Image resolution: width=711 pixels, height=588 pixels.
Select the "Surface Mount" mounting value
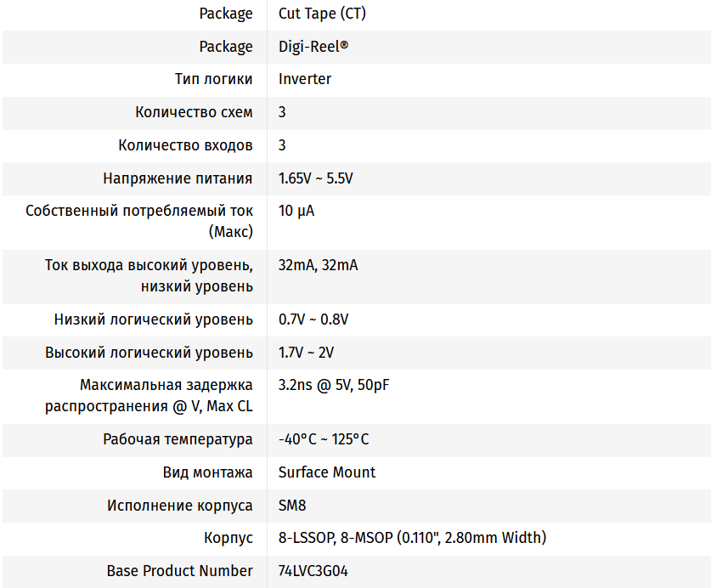pos(327,472)
